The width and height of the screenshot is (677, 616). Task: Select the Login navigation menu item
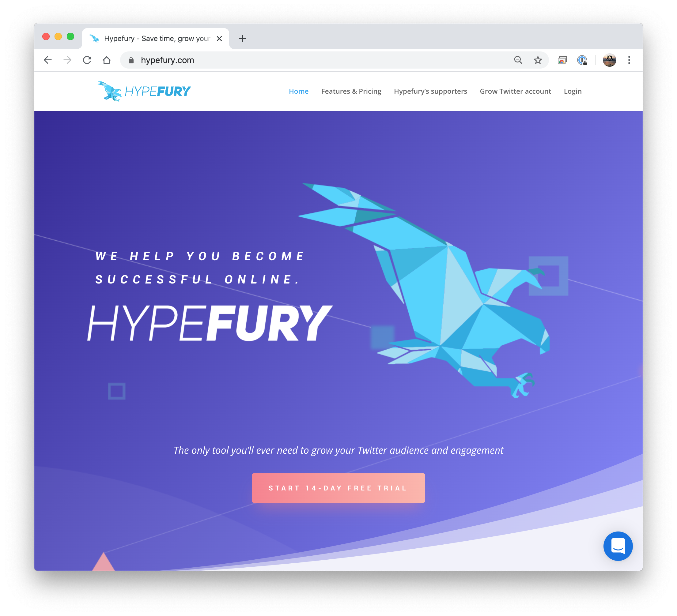tap(573, 91)
